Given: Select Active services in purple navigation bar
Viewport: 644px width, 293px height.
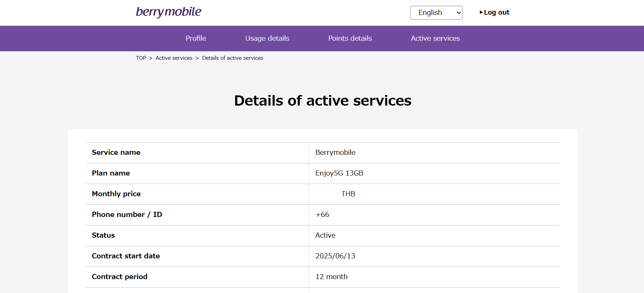Looking at the screenshot, I should (x=435, y=38).
